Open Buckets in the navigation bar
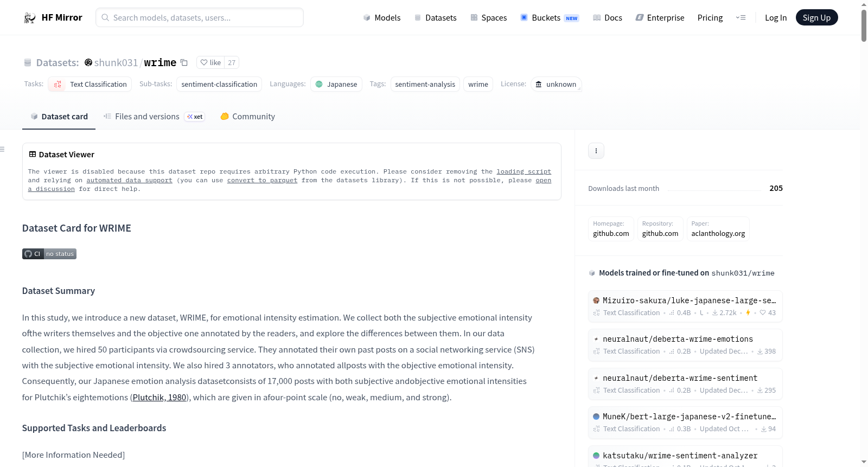 (550, 17)
